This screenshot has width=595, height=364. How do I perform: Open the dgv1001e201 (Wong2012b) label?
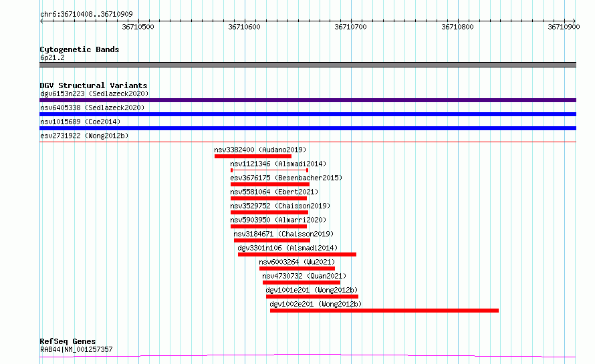tap(312, 290)
